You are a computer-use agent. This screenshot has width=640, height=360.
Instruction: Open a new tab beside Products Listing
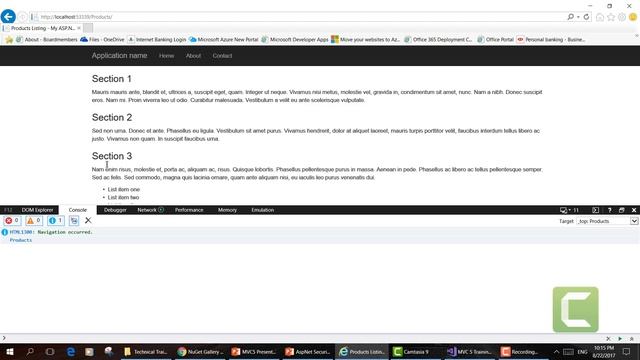[x=88, y=28]
